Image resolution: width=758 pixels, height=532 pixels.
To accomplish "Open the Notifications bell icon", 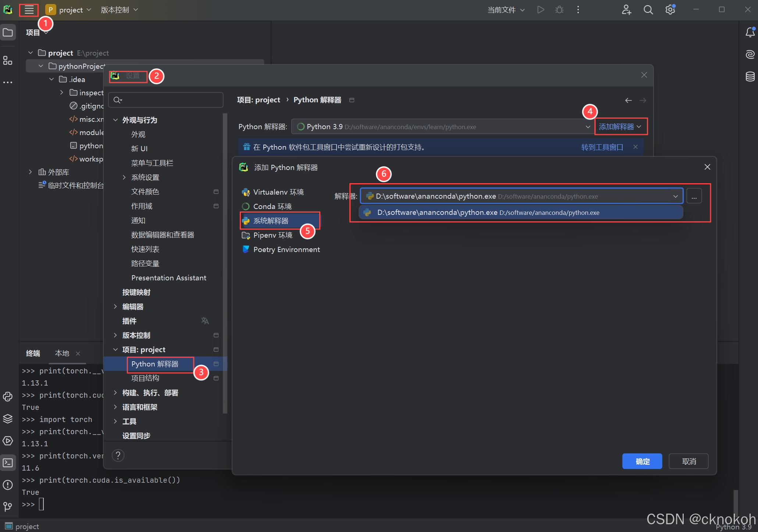I will tap(750, 32).
